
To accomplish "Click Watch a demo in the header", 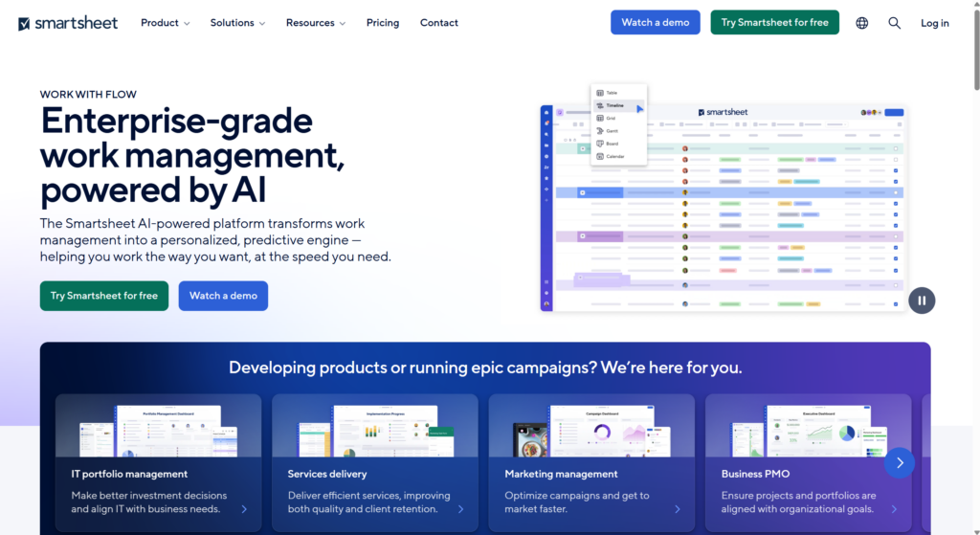I will click(x=656, y=23).
